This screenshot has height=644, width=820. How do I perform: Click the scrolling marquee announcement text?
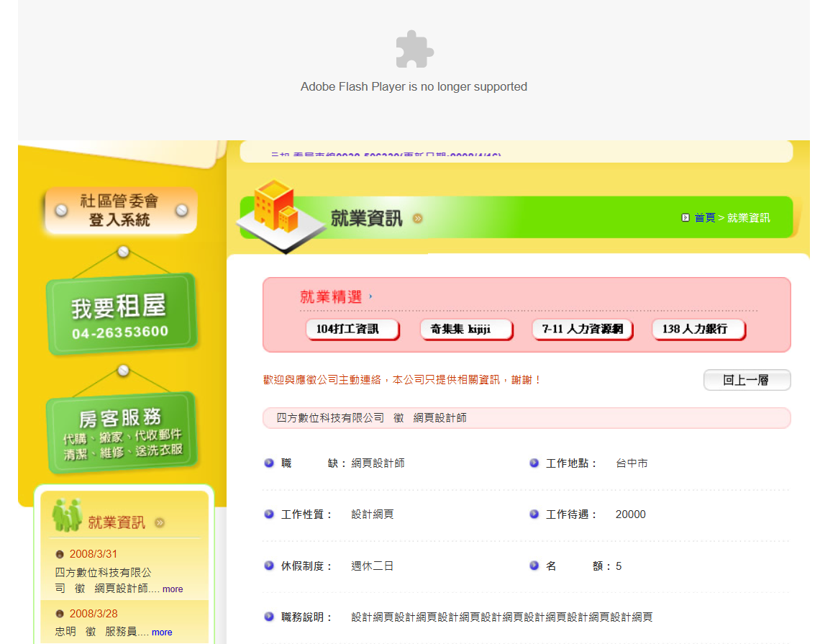(x=386, y=155)
